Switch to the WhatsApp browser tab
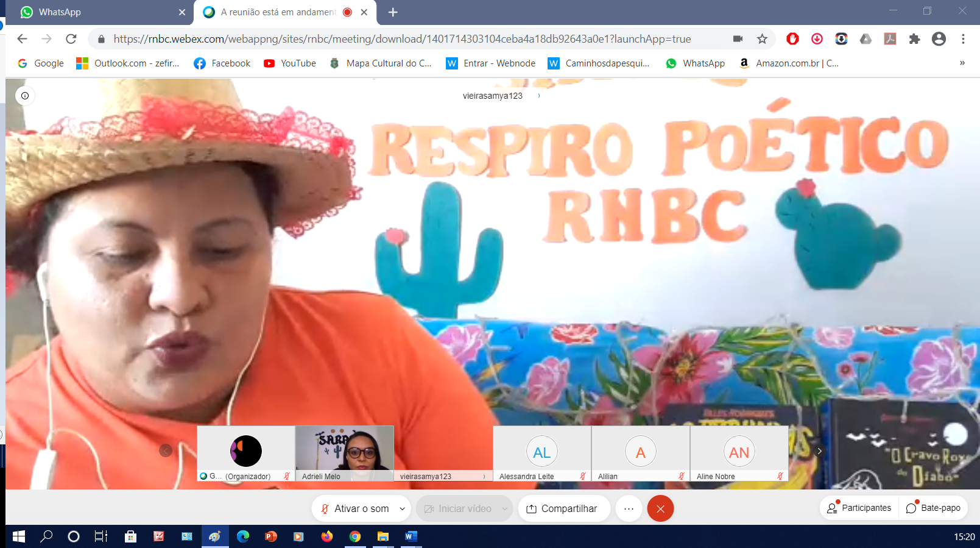 tap(97, 12)
